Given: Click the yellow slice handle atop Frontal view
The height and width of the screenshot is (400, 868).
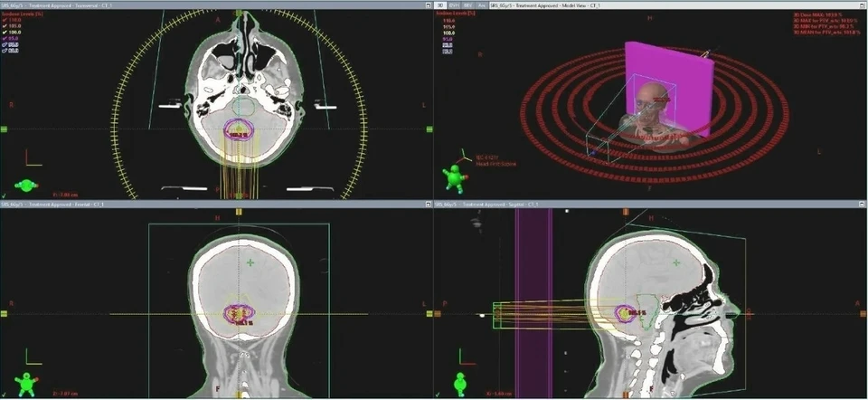Looking at the screenshot, I should tap(240, 211).
